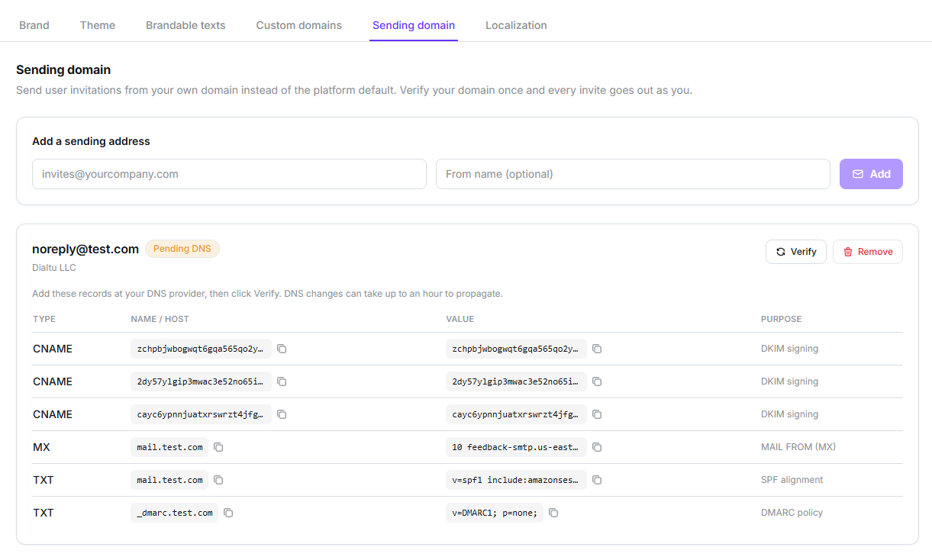Copy the _dmarc.test.com host name
The image size is (932, 560).
(x=228, y=513)
